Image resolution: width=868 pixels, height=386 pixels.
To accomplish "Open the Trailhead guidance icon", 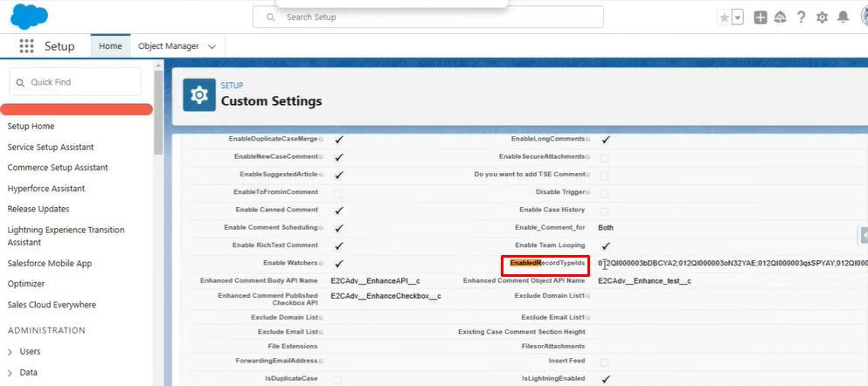I will click(x=781, y=17).
